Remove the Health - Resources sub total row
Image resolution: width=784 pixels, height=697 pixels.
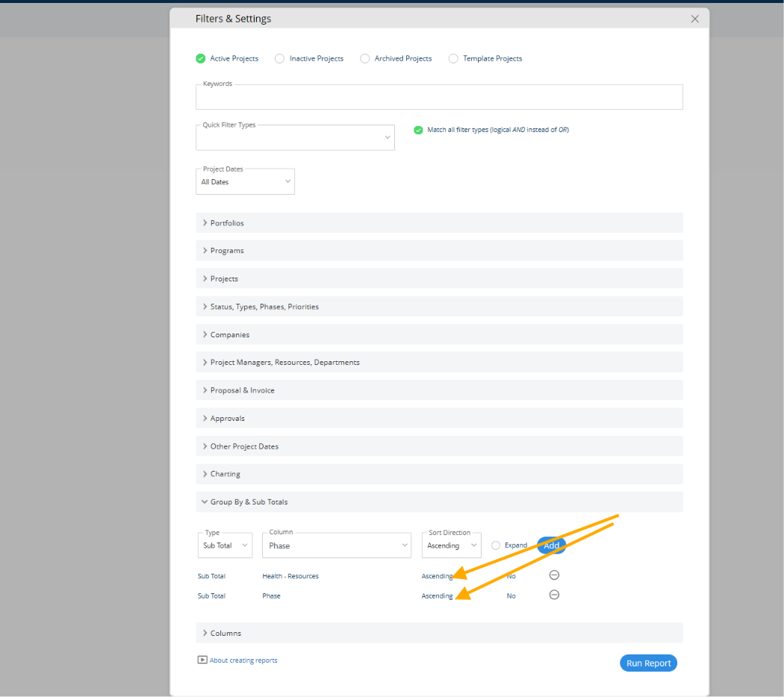tap(554, 575)
